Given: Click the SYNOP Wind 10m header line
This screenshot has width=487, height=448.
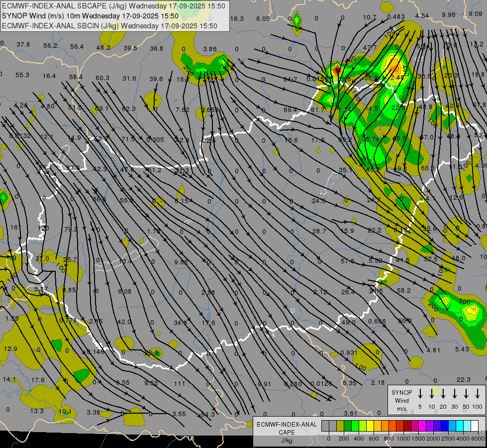Looking at the screenshot, I should tap(90, 16).
